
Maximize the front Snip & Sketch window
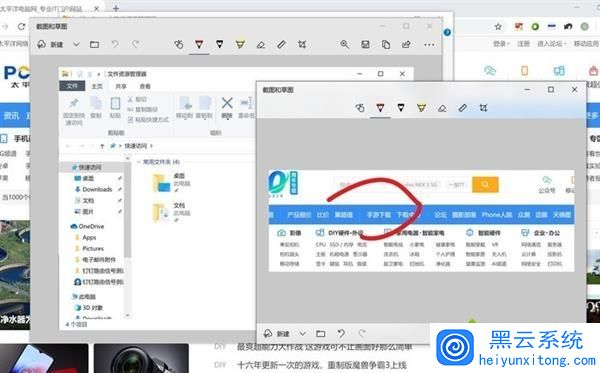click(551, 90)
